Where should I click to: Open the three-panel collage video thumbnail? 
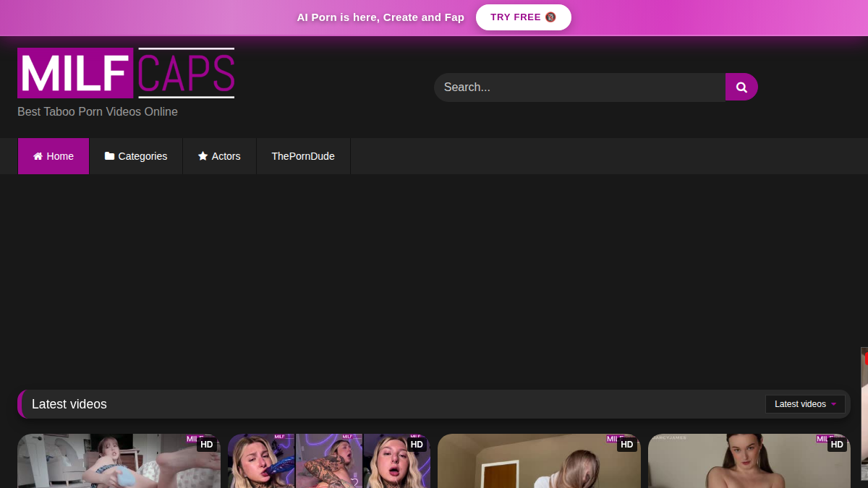point(329,461)
